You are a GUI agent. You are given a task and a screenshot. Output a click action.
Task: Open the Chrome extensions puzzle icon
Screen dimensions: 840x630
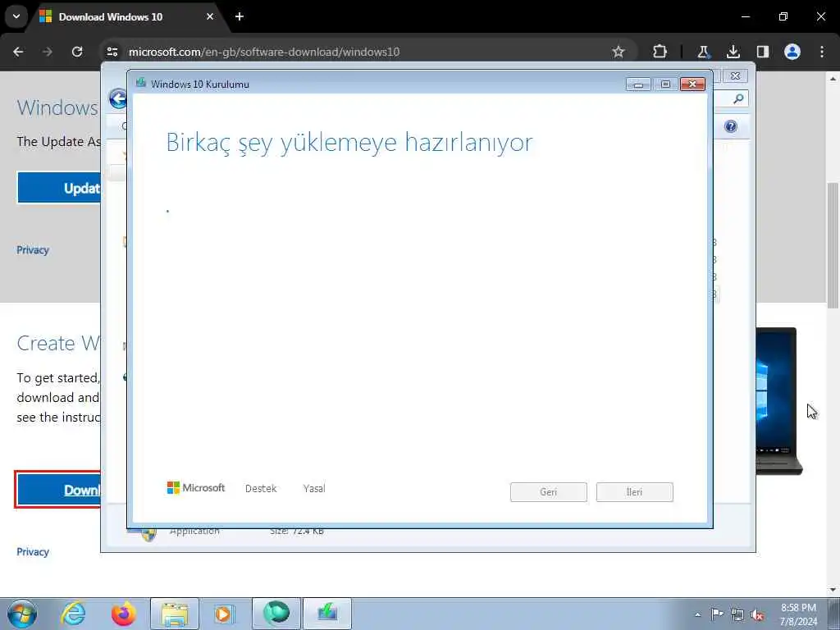click(x=660, y=52)
